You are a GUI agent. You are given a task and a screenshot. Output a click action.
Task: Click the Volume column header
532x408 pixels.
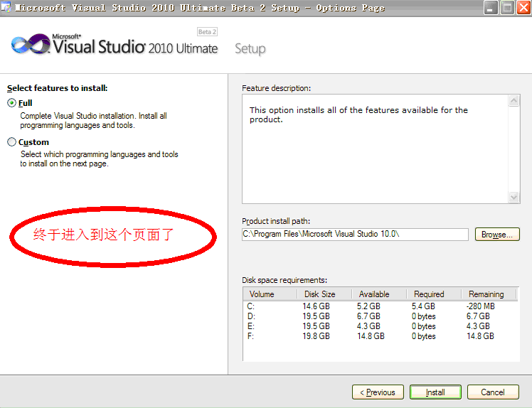pos(270,294)
